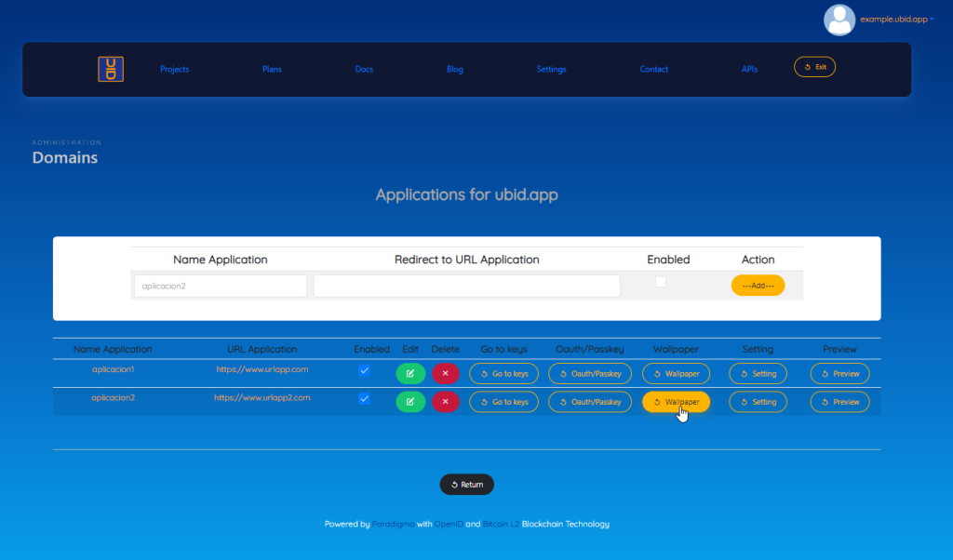This screenshot has height=560, width=953.
Task: Toggle Enabled checkbox for aplicacion1
Action: pyautogui.click(x=364, y=370)
